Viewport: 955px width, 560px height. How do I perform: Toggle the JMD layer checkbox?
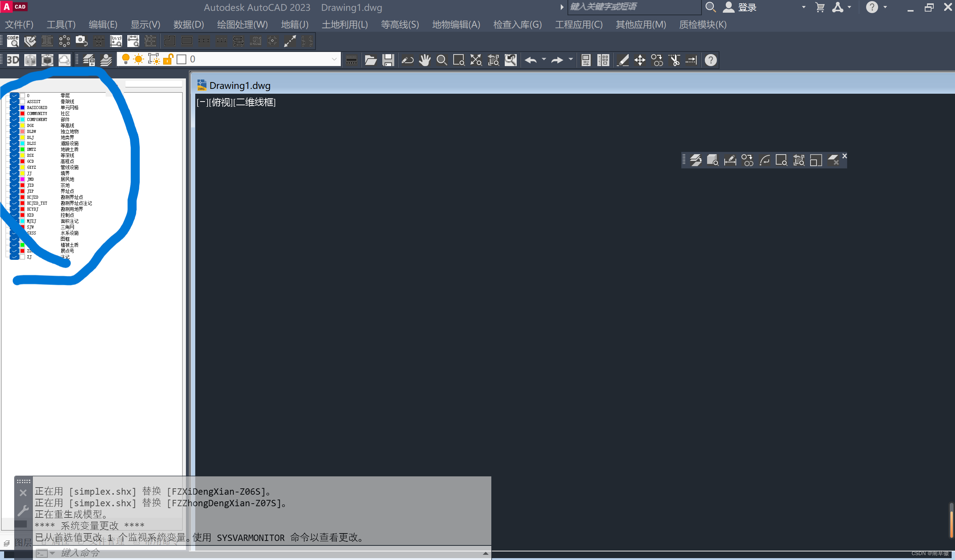[x=15, y=179]
